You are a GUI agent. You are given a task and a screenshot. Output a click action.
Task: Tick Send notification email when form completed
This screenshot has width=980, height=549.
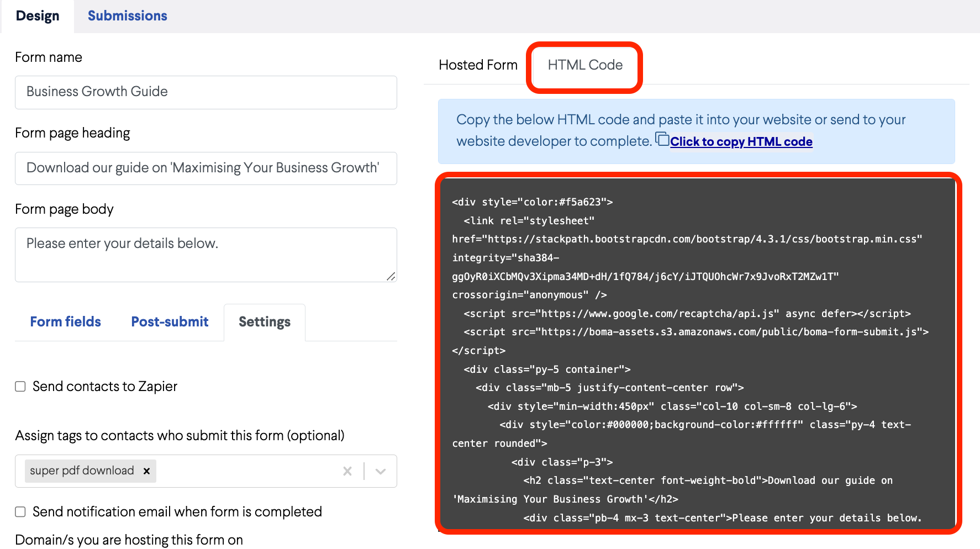tap(20, 512)
